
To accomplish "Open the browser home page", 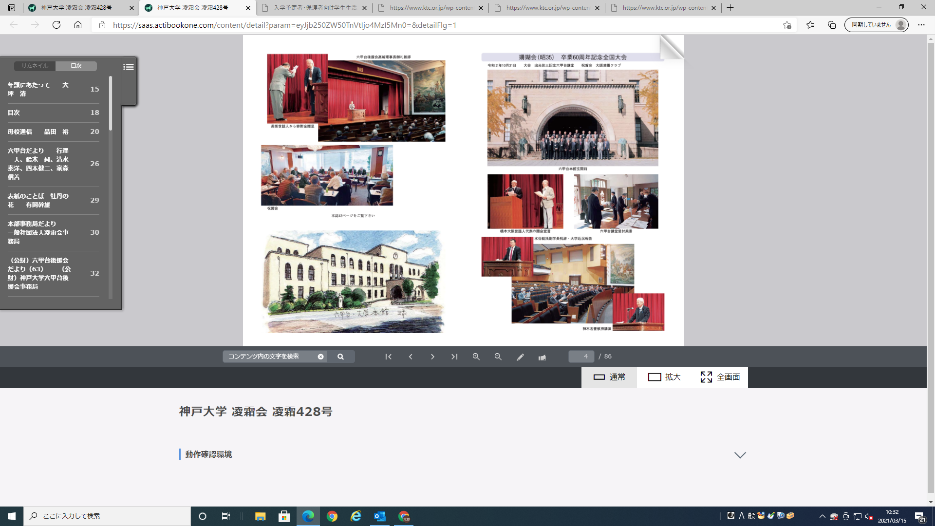I will pos(78,25).
